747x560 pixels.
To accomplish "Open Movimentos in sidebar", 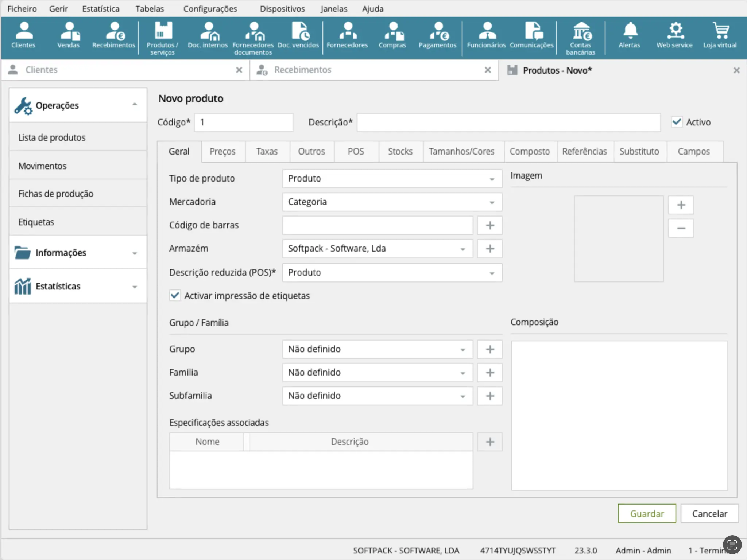I will (78, 166).
